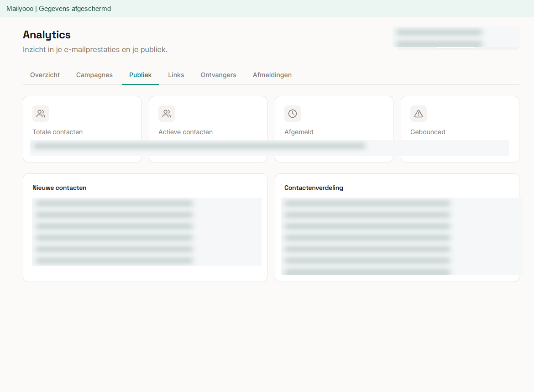Click the Gebounced warning triangle icon

pos(419,114)
